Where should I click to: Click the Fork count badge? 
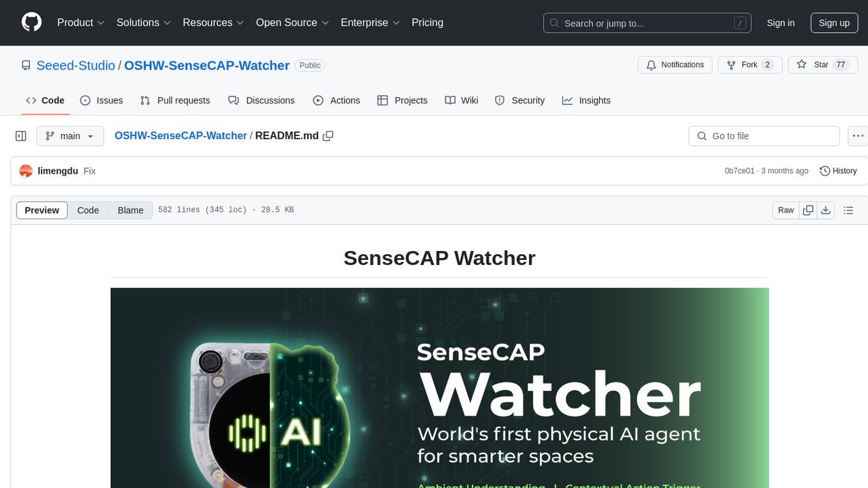tap(767, 65)
